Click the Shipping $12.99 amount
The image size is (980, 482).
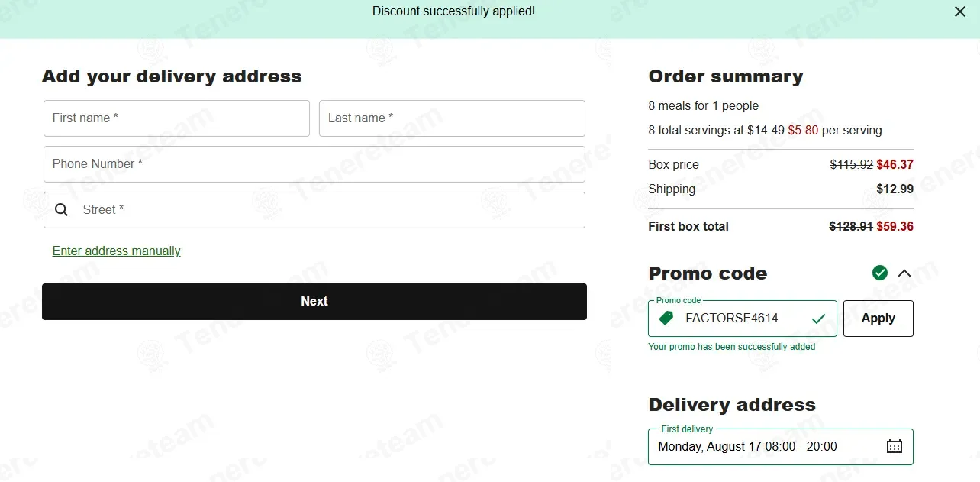pos(895,189)
